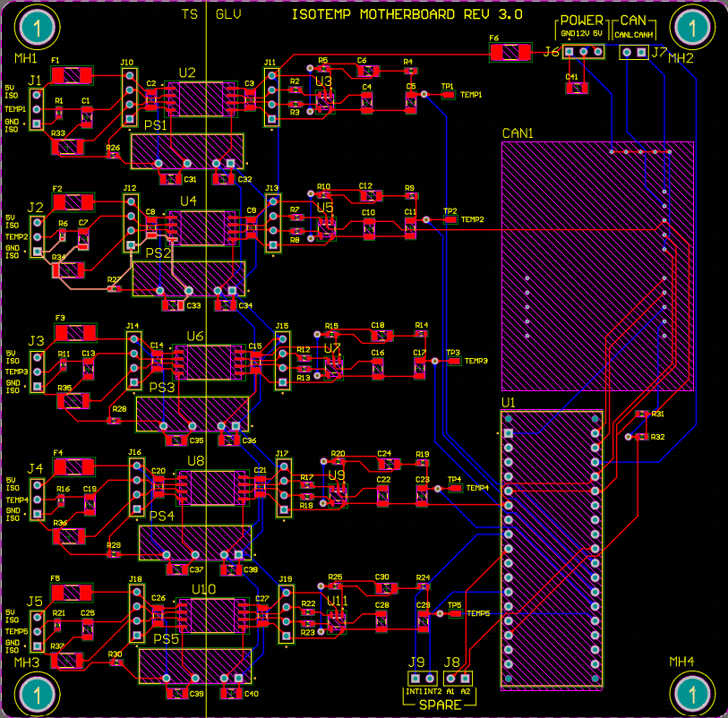Select the J6 power connector

(584, 51)
